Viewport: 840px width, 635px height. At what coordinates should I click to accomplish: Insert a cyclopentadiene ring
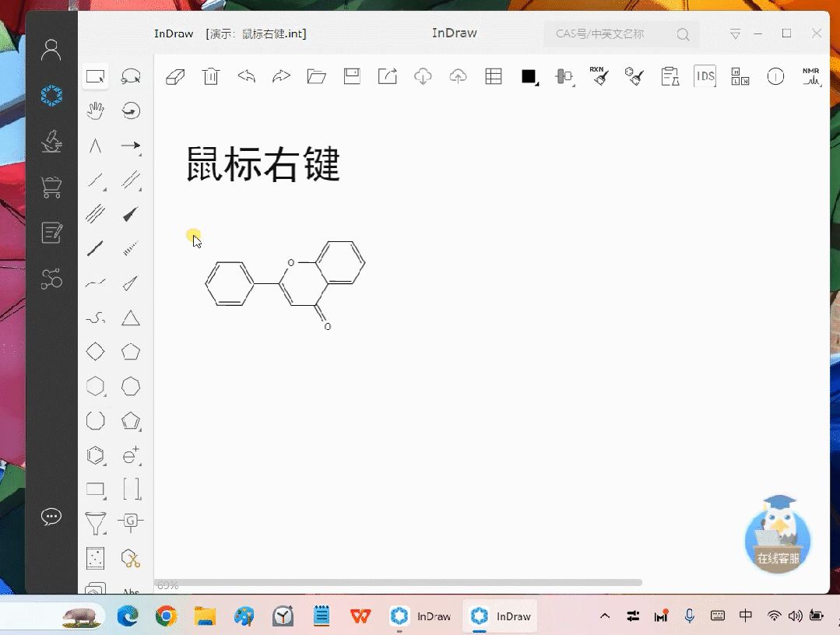click(131, 421)
